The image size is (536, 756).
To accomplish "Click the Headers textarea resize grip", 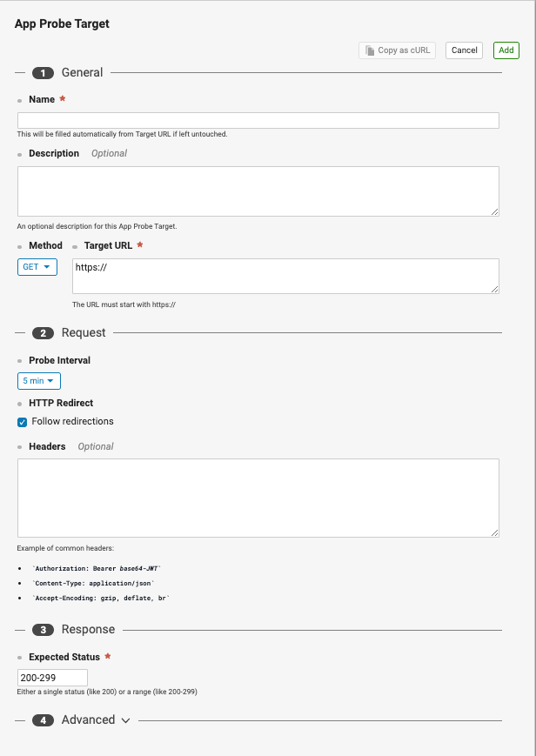I will point(494,532).
